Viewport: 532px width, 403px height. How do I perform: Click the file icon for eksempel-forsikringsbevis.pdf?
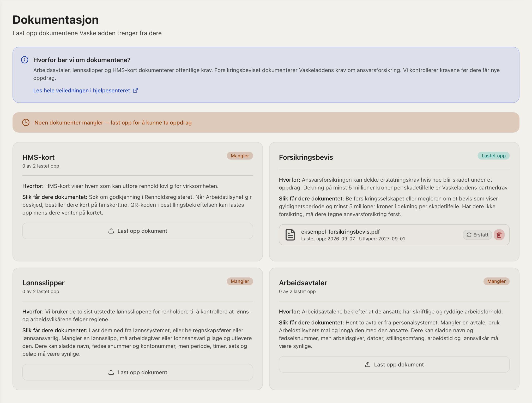pyautogui.click(x=290, y=235)
